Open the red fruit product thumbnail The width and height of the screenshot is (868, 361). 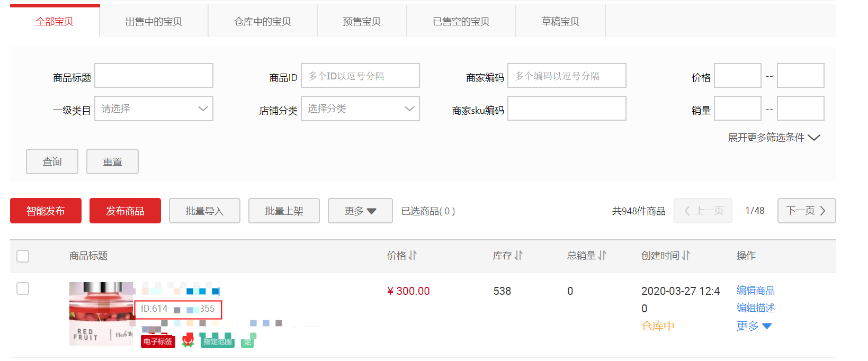(102, 314)
